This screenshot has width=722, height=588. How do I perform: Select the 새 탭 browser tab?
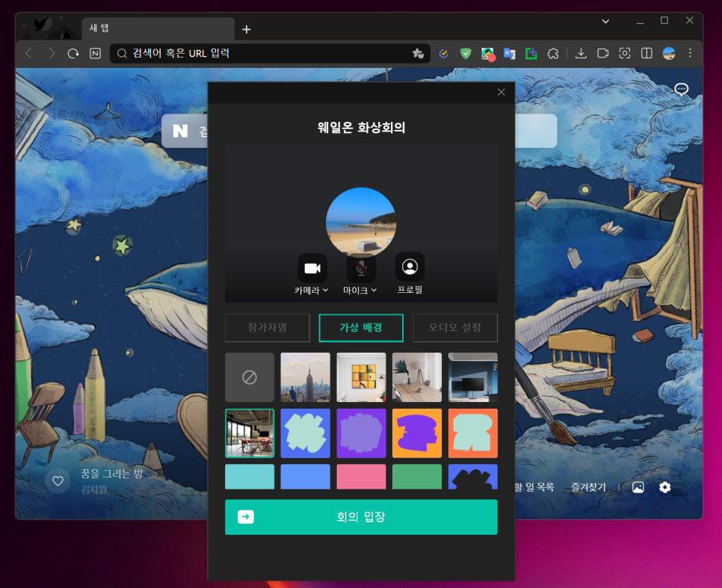(158, 28)
